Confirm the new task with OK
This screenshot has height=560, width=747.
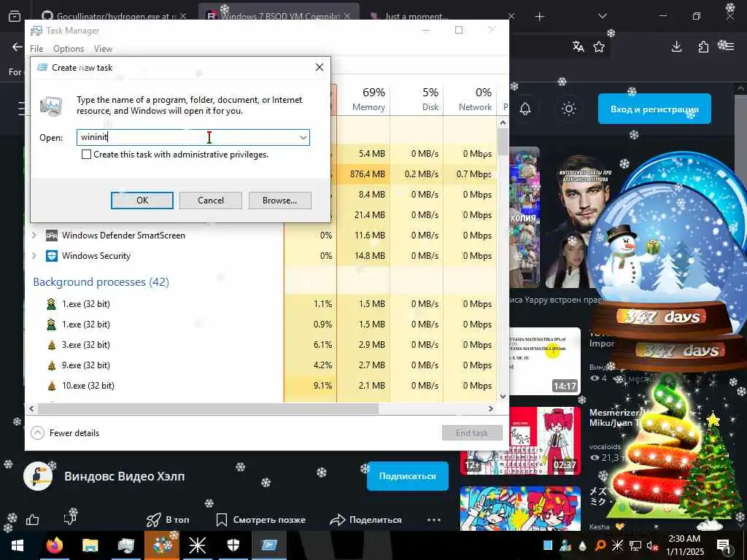click(x=142, y=201)
